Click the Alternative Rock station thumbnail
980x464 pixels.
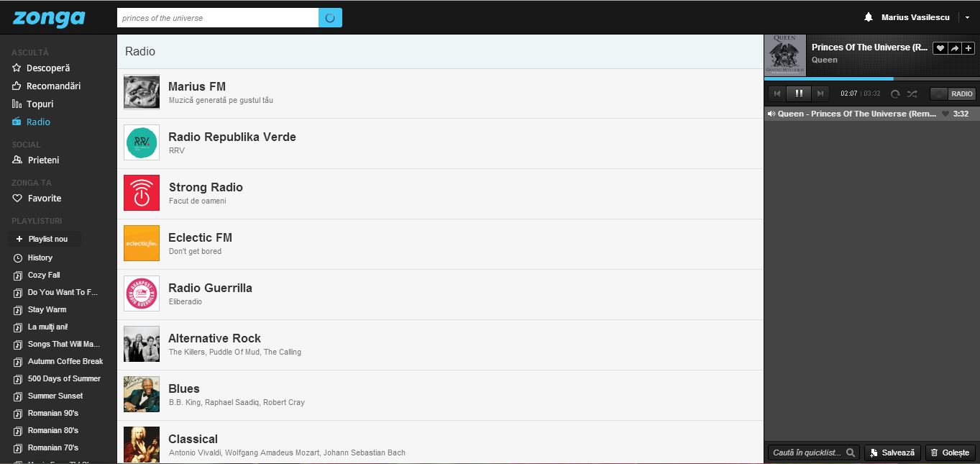tap(142, 344)
